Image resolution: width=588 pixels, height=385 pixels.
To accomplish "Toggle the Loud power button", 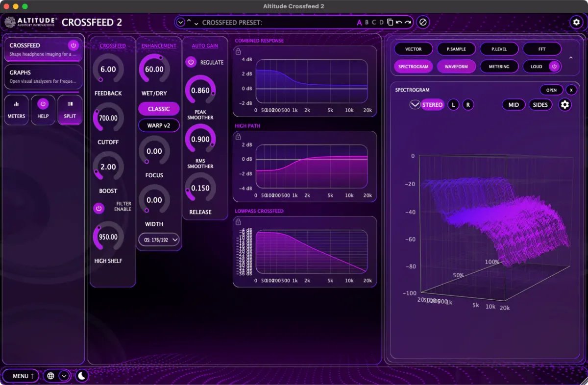I will pos(554,67).
